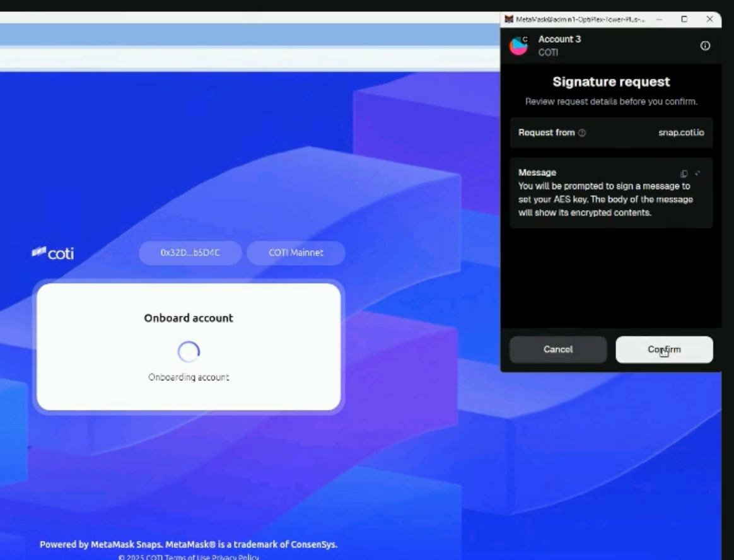734x560 pixels.
Task: Click the Account 3 avatar icon
Action: (519, 46)
